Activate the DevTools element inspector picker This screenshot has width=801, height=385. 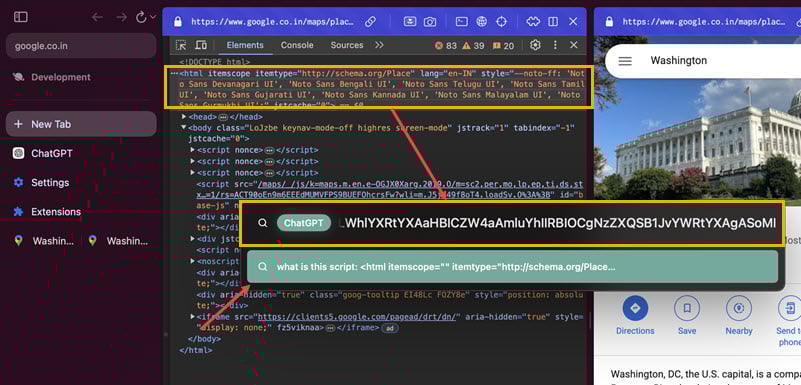point(181,45)
